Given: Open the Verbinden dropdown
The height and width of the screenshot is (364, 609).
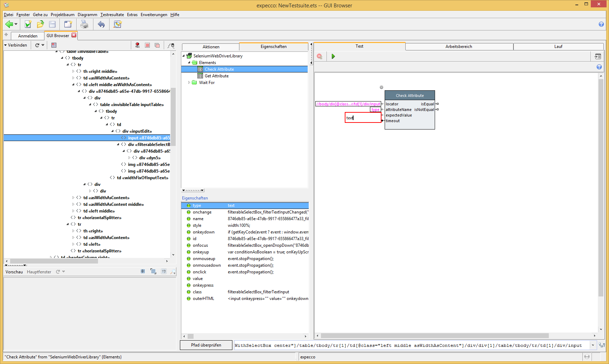Looking at the screenshot, I should tap(15, 45).
